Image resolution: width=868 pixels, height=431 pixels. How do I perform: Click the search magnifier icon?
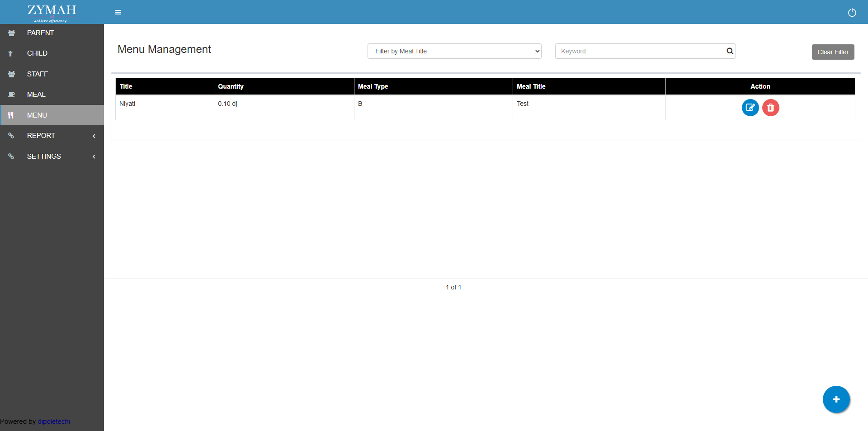730,51
